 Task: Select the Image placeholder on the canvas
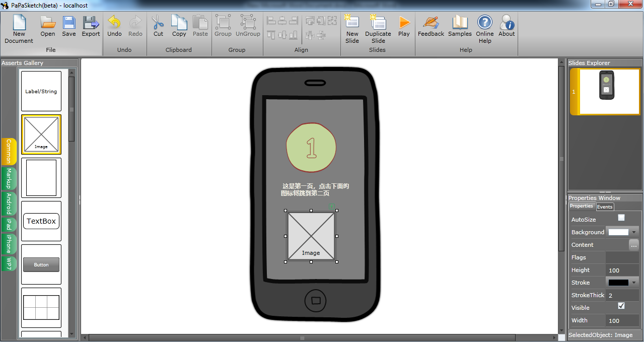[x=311, y=236]
